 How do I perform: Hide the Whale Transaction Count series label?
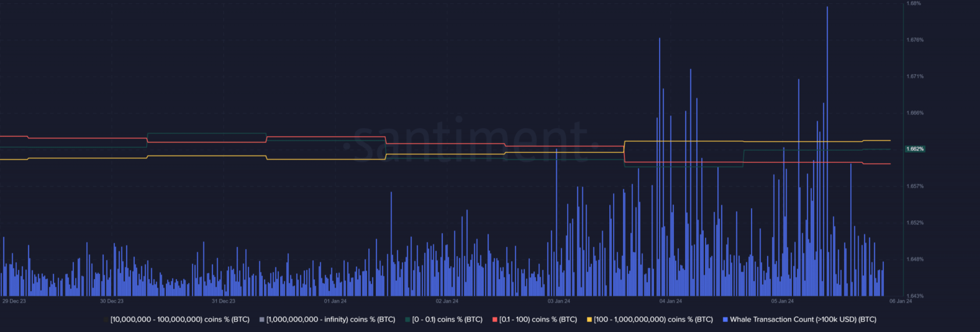click(x=803, y=319)
